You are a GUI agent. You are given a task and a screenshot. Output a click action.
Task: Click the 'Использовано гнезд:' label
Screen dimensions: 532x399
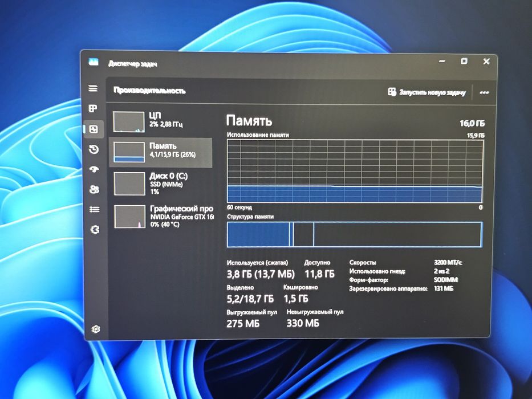377,271
